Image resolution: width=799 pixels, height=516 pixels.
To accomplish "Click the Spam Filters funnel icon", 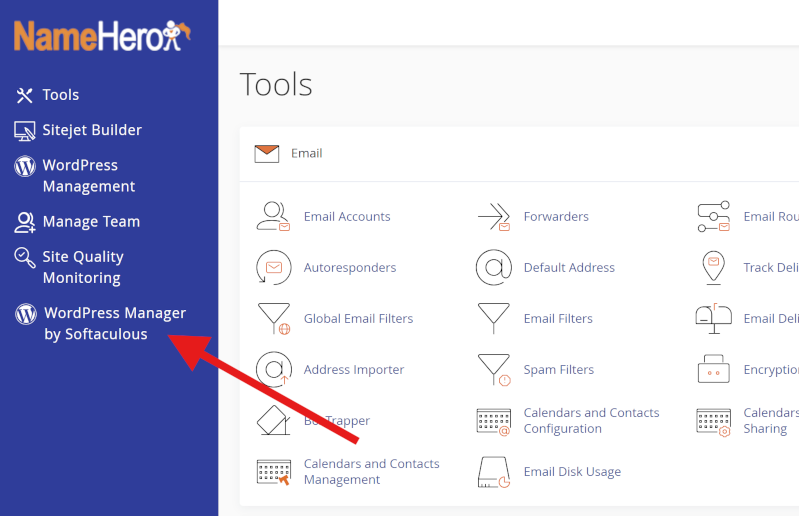I will (494, 369).
